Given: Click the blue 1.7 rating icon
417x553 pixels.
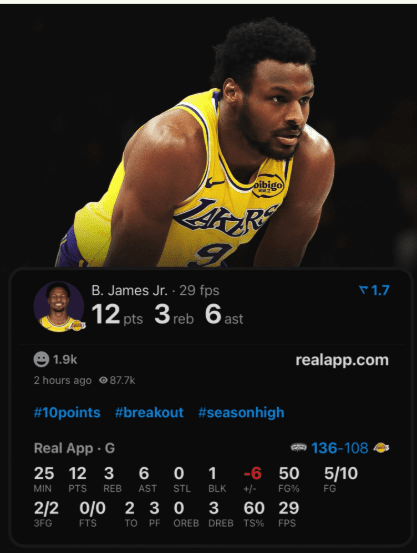Looking at the screenshot, I should [x=363, y=290].
